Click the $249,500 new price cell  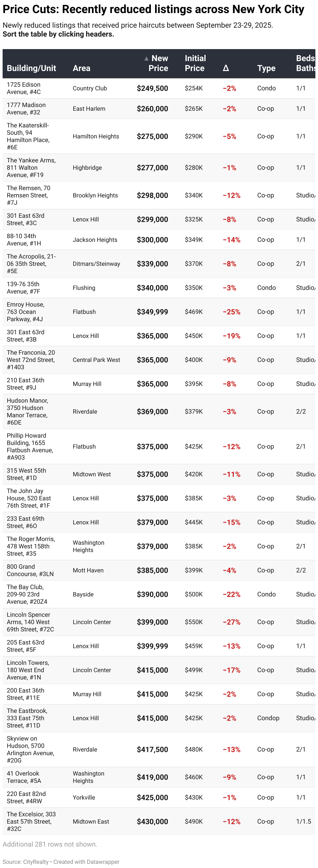pyautogui.click(x=152, y=88)
